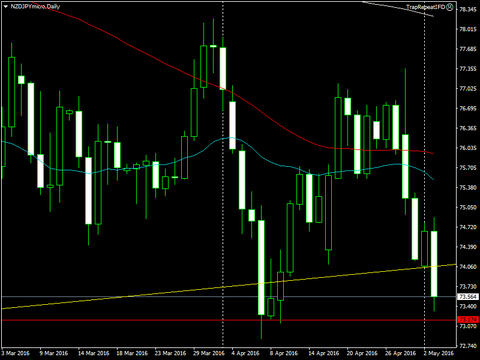Click the 73.730 price scale value
Image resolution: width=480 pixels, height=360 pixels.
[468, 286]
